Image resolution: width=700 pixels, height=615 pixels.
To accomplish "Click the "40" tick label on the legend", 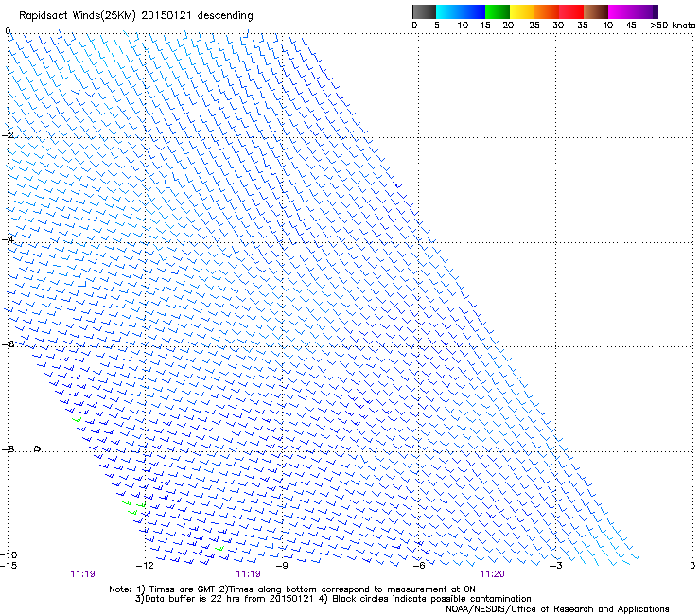I will click(x=607, y=26).
